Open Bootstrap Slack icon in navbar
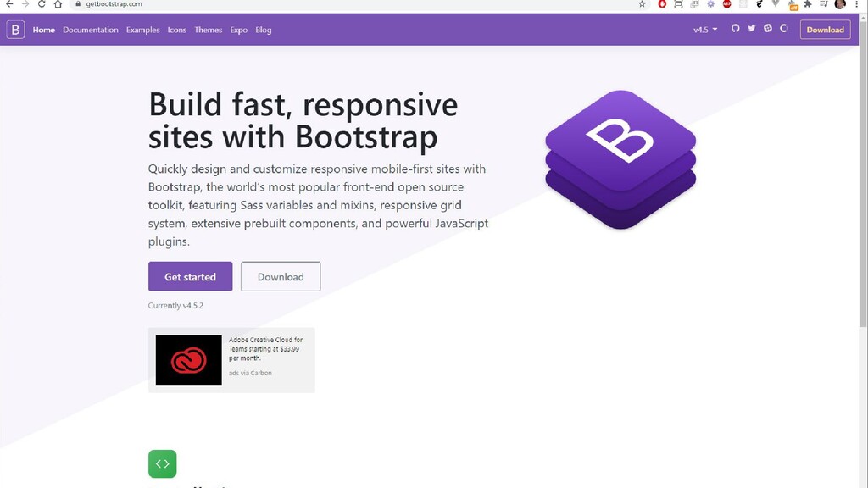 coord(768,28)
